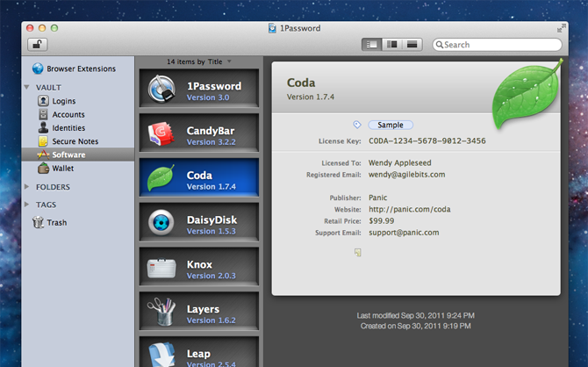
Task: Select the DaisyDisk Version 1.5.3 item
Action: (199, 222)
